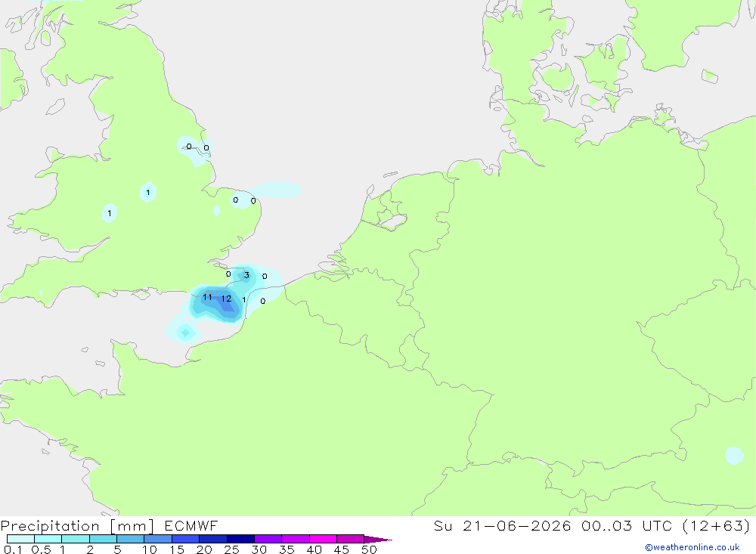The image size is (756, 554).
Task: Click the 3 mm precipitation value label
Action: pyautogui.click(x=246, y=275)
